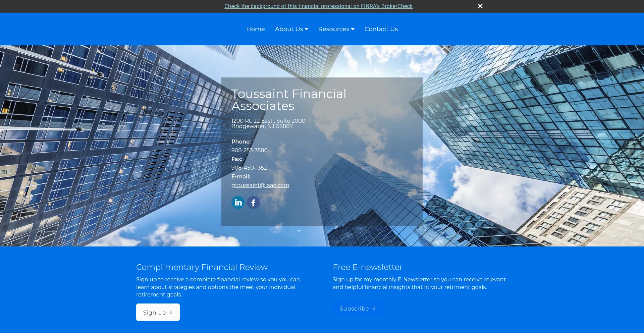This screenshot has width=644, height=333.
Task: Open FINRA's BrokerCheck background link
Action: 318,6
